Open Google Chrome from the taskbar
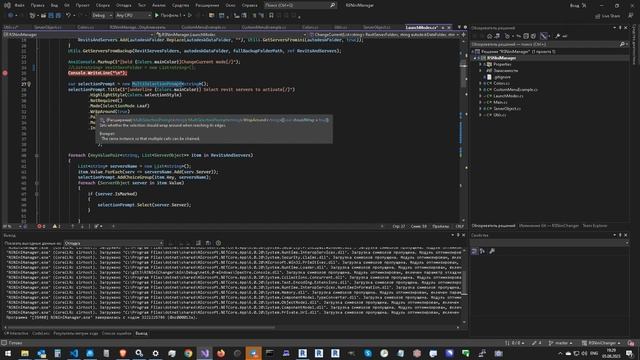The image size is (640, 360). click(188, 353)
